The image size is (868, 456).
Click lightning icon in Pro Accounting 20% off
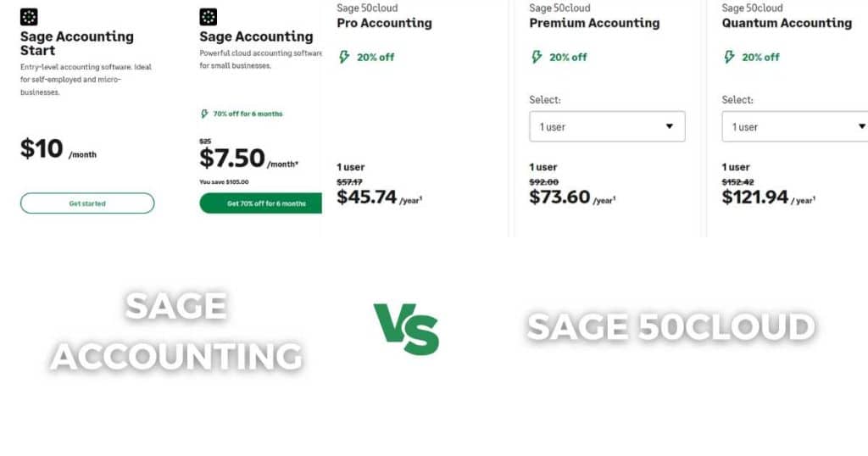pos(344,57)
